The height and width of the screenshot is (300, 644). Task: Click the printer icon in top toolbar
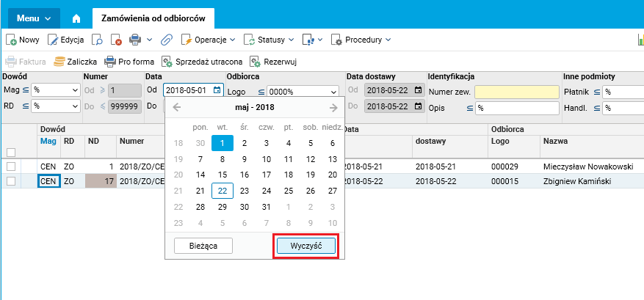(x=136, y=40)
